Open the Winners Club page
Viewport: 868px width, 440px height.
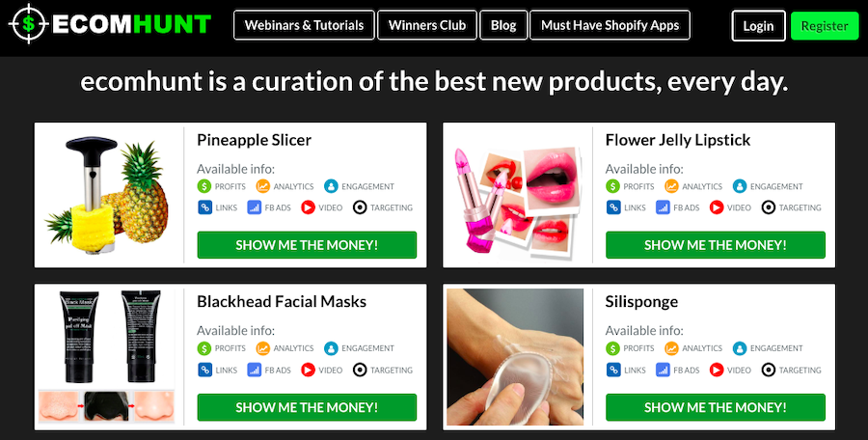pos(427,25)
